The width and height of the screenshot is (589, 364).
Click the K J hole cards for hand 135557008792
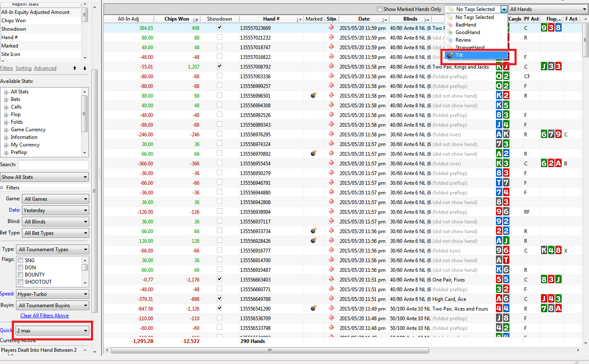coord(502,66)
